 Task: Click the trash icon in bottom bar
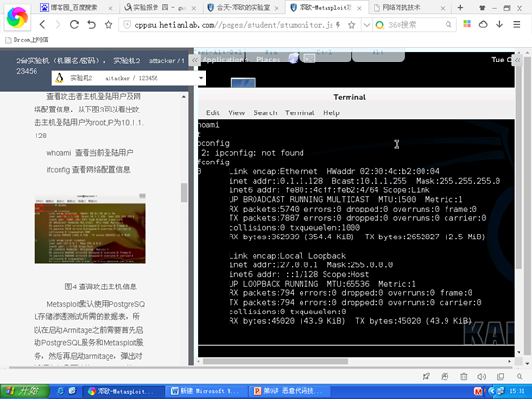click(x=464, y=376)
